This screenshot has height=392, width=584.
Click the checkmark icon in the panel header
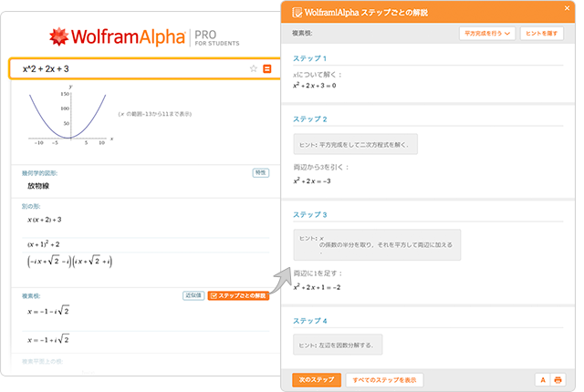(296, 13)
